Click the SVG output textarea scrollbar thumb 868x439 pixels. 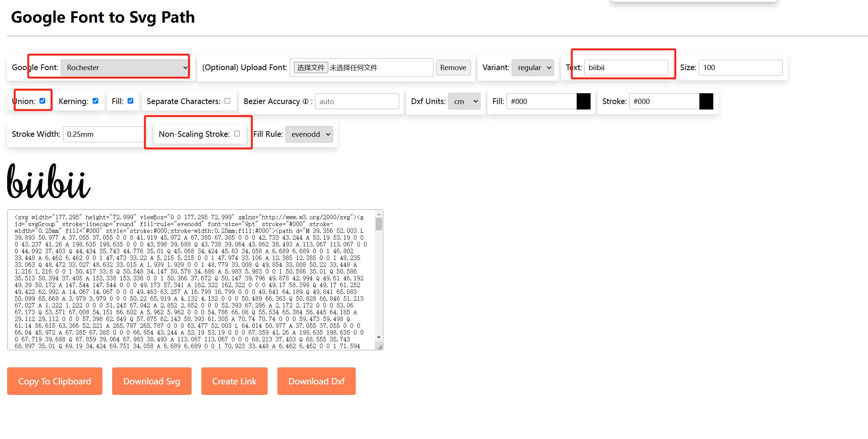click(x=379, y=224)
